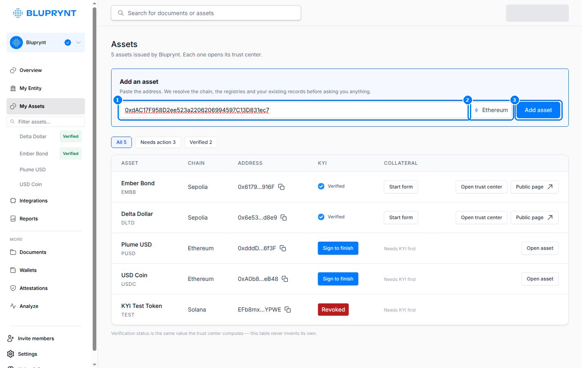588x368 pixels.
Task: Click the asset address input field
Action: [294, 110]
